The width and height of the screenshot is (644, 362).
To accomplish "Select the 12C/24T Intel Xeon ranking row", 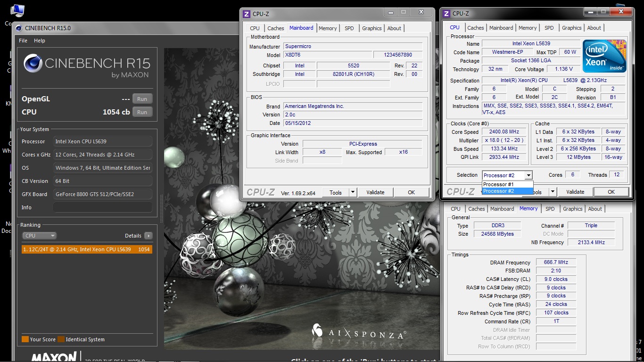I will click(x=87, y=249).
